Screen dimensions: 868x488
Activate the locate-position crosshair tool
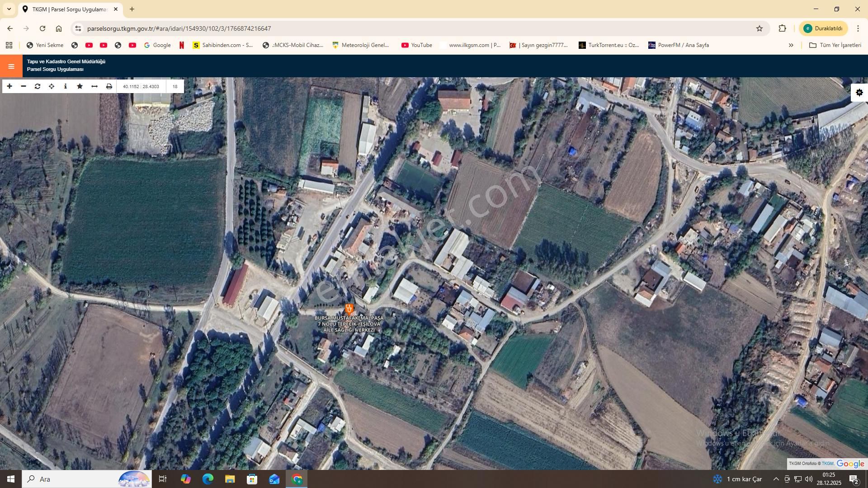[x=52, y=86]
